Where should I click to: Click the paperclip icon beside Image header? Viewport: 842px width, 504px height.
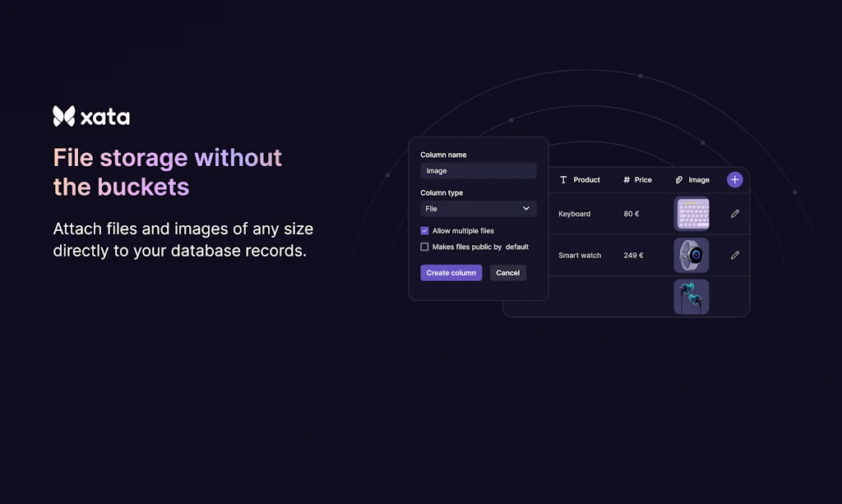click(x=679, y=180)
